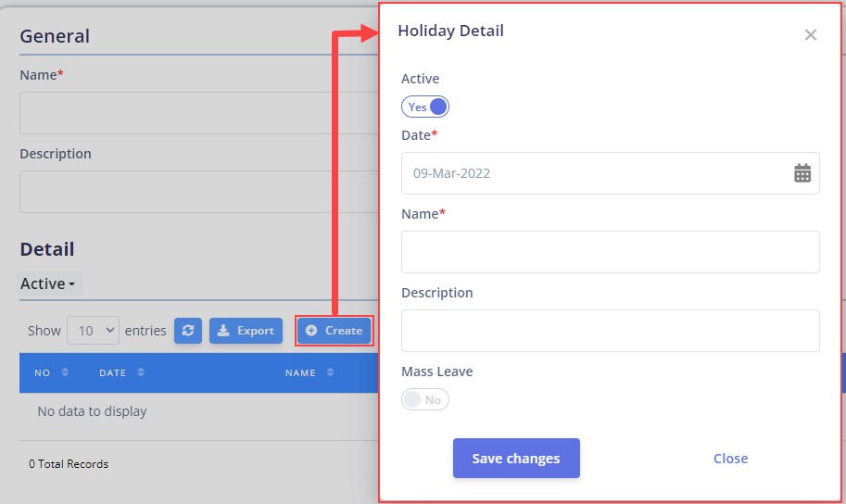Open the calendar date picker icon
Screen dimensions: 846x504
pyautogui.click(x=802, y=173)
